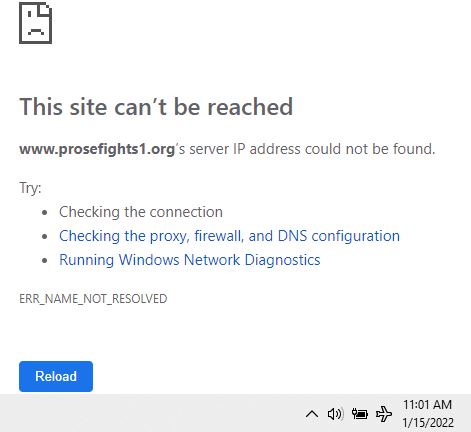
Task: Click bullet beside Checking the connection
Action: click(45, 212)
